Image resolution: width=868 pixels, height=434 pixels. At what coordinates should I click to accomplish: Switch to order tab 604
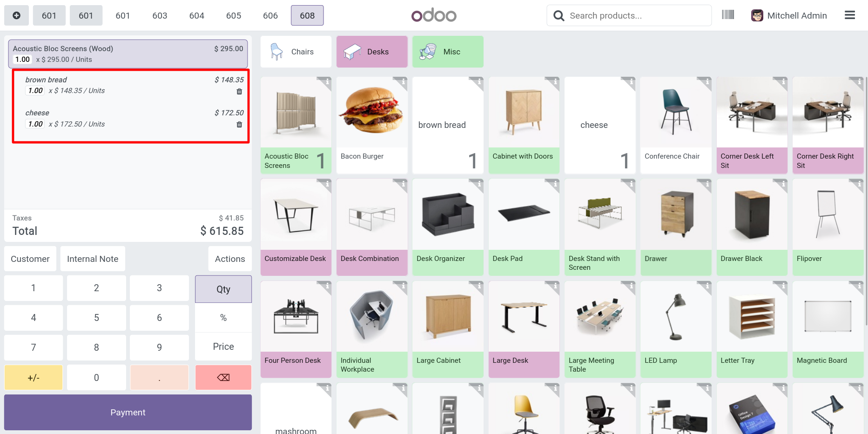[x=196, y=15]
